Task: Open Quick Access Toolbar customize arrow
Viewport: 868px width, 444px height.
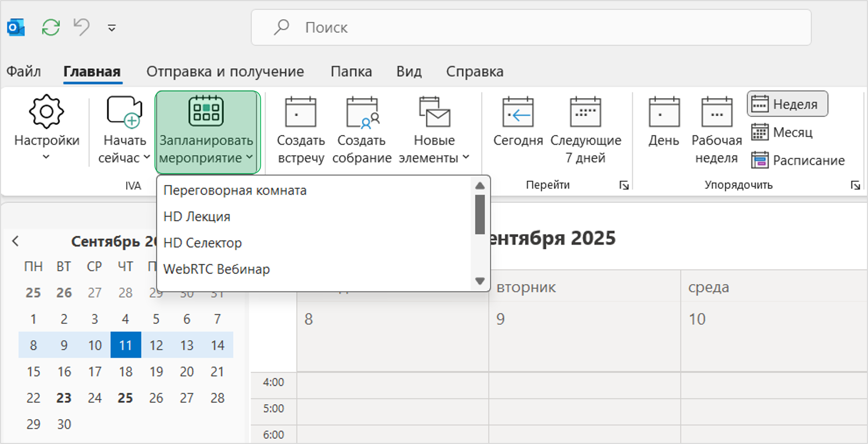Action: (112, 28)
